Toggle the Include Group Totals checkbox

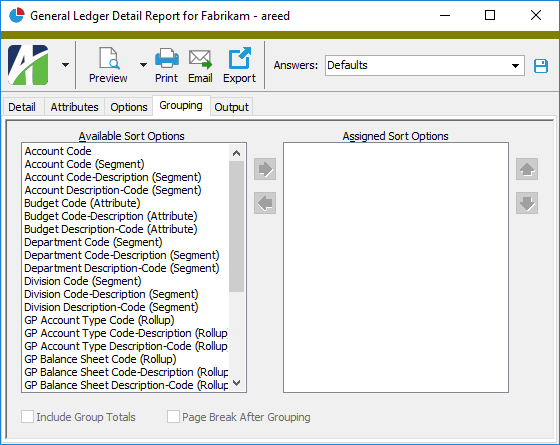tap(28, 417)
